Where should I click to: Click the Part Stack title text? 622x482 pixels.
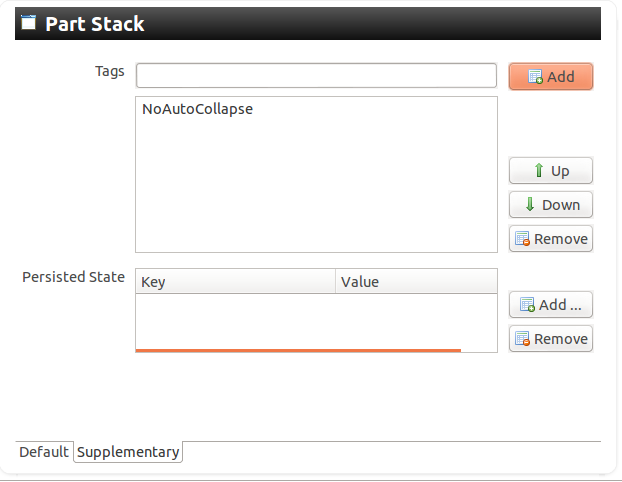[95, 24]
